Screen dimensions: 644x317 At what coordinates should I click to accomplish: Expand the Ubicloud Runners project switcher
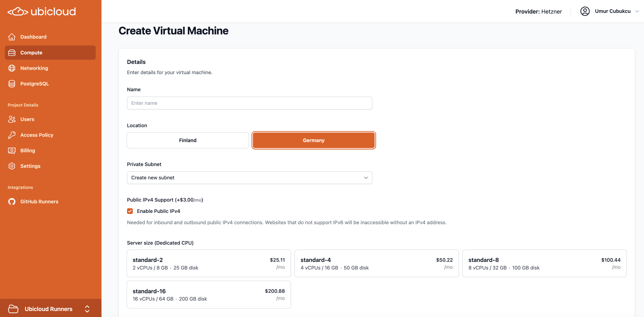(x=87, y=309)
